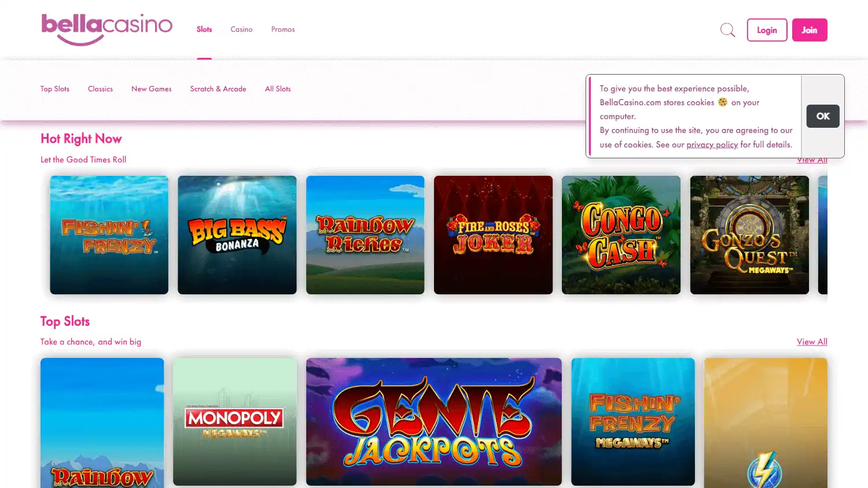The image size is (868, 488).
Task: Open the privacy policy link
Action: point(712,145)
